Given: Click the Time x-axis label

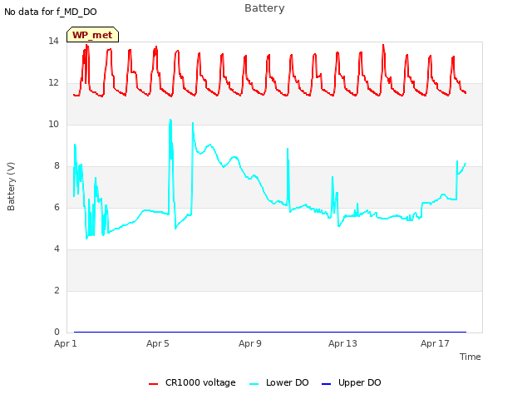Looking at the screenshot, I should click(x=470, y=357).
